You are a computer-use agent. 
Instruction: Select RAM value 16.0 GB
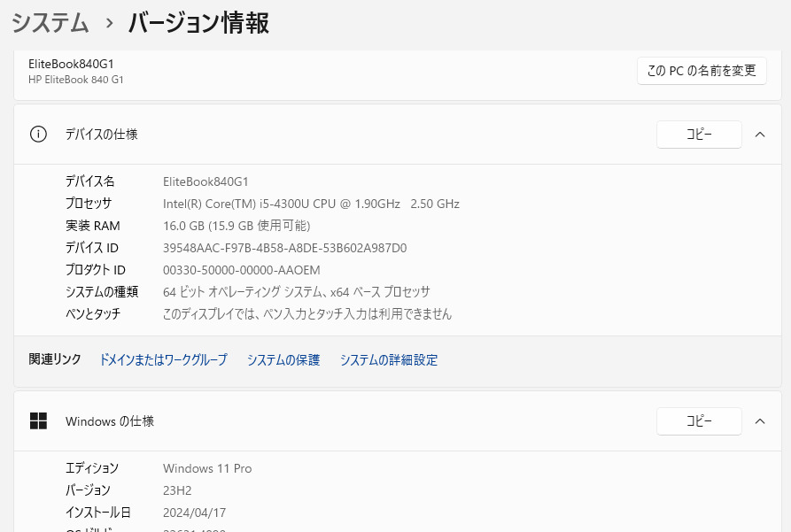pos(237,226)
